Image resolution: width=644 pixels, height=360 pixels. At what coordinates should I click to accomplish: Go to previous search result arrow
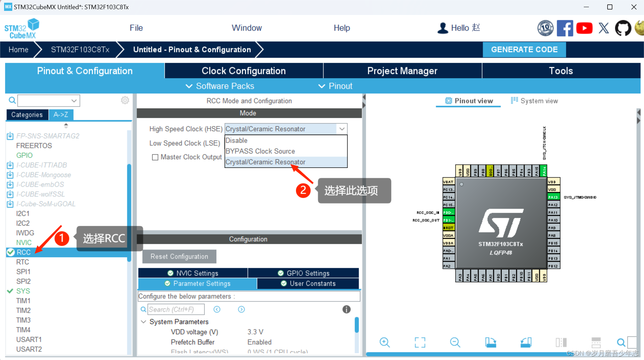coord(217,309)
